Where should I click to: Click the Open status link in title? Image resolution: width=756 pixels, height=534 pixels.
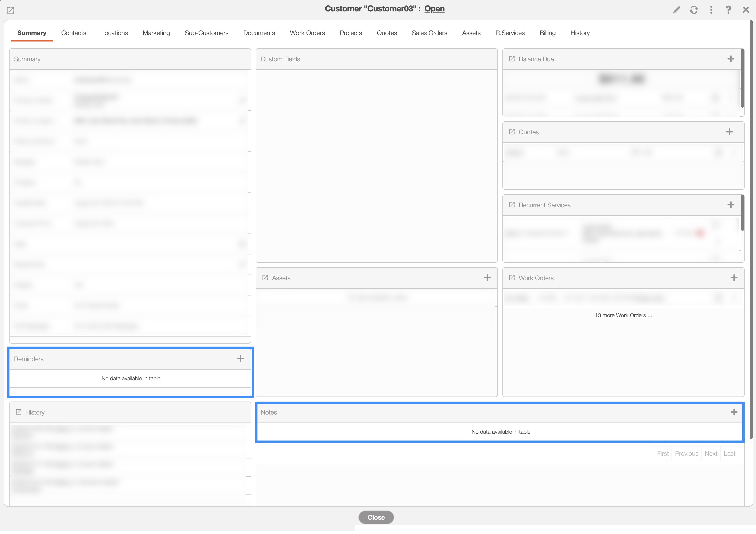pyautogui.click(x=434, y=9)
